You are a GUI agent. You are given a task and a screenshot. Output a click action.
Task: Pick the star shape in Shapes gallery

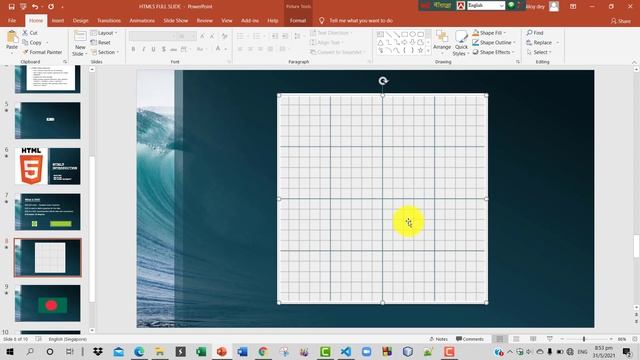(x=420, y=51)
